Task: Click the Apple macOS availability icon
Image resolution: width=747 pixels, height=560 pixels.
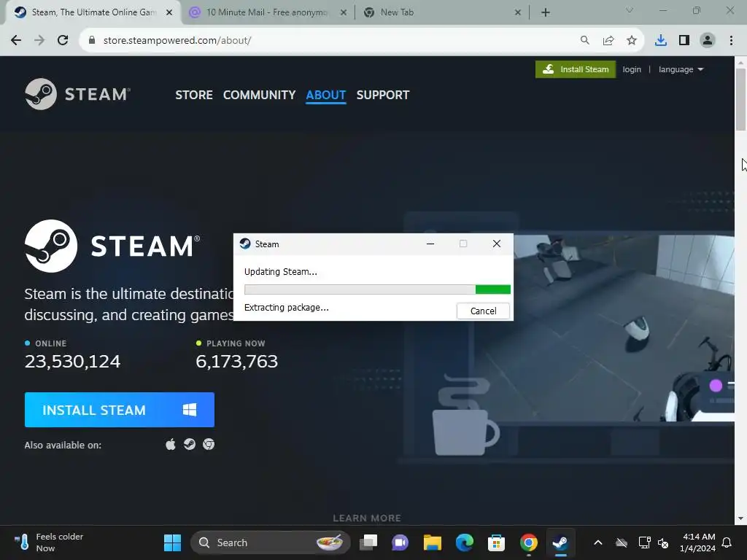Action: (x=171, y=444)
